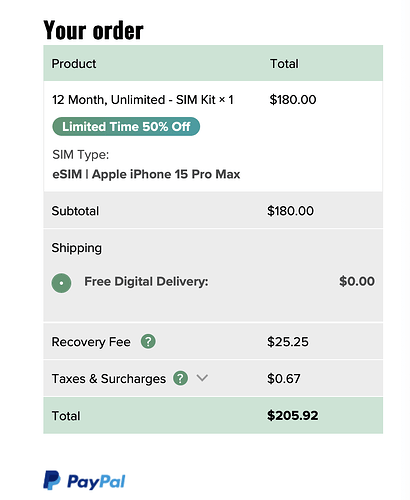Image resolution: width=410 pixels, height=500 pixels.
Task: Click the $0.00 shipping cost
Action: coord(357,281)
